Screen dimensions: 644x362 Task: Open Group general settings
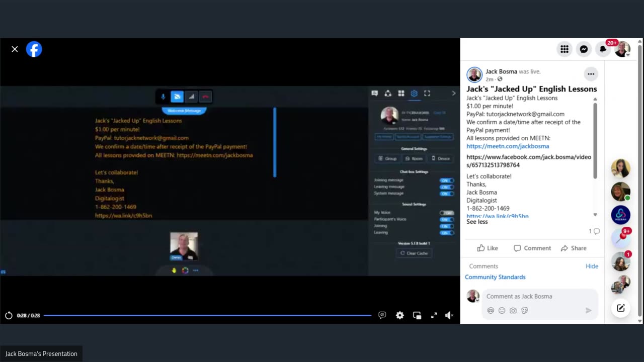[388, 158]
